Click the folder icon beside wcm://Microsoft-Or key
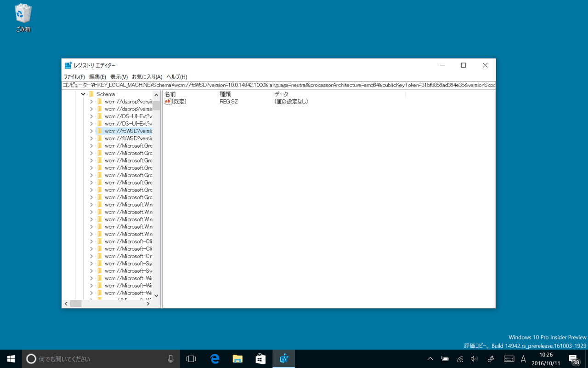The image size is (588, 368). tap(100, 256)
